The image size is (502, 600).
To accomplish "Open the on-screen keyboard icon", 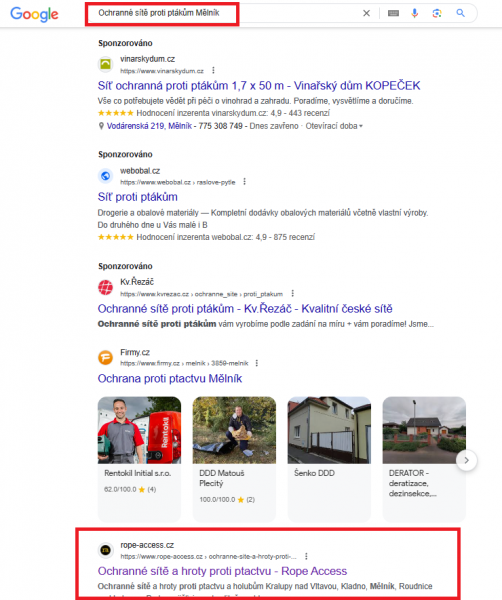I will click(393, 13).
